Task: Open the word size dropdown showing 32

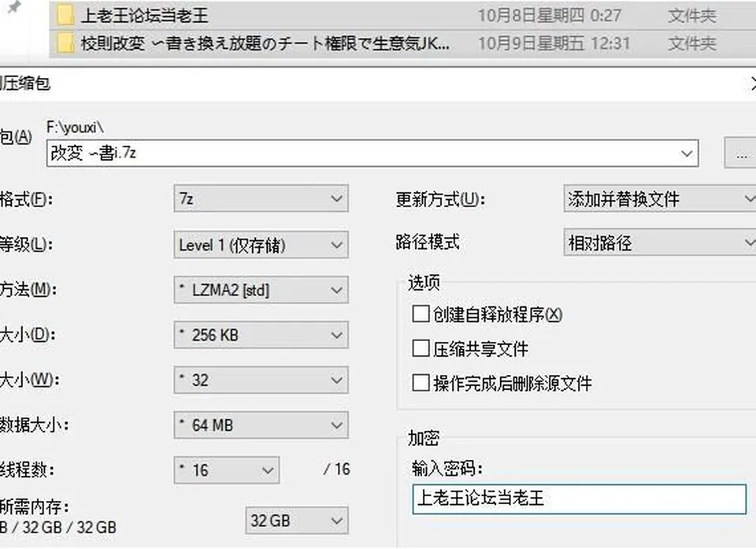Action: tap(261, 380)
